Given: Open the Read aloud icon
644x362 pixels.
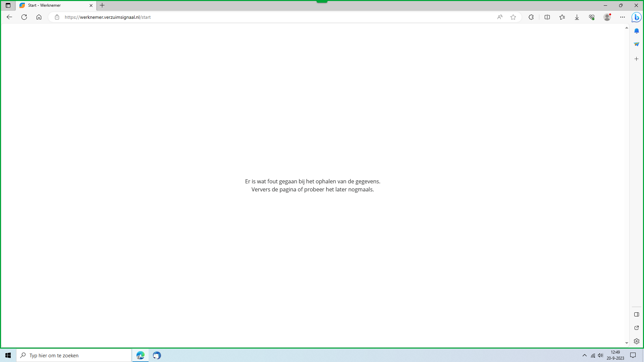Looking at the screenshot, I should (x=500, y=17).
